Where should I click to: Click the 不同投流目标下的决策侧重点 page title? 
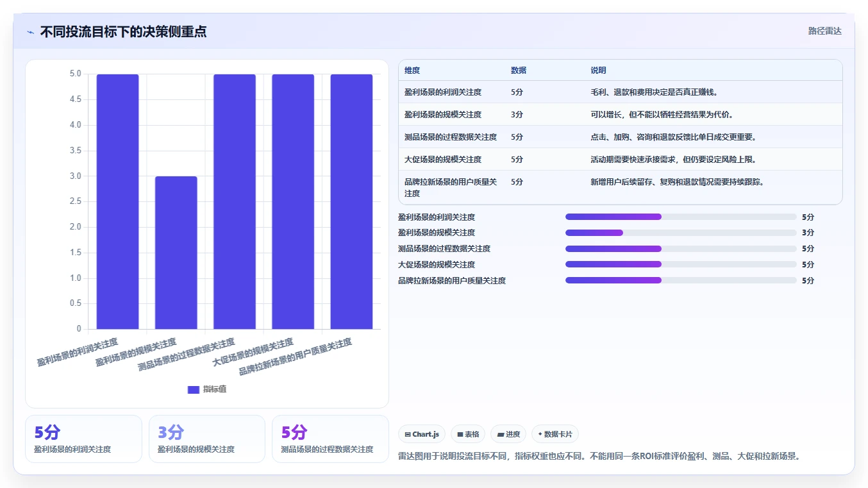point(123,32)
